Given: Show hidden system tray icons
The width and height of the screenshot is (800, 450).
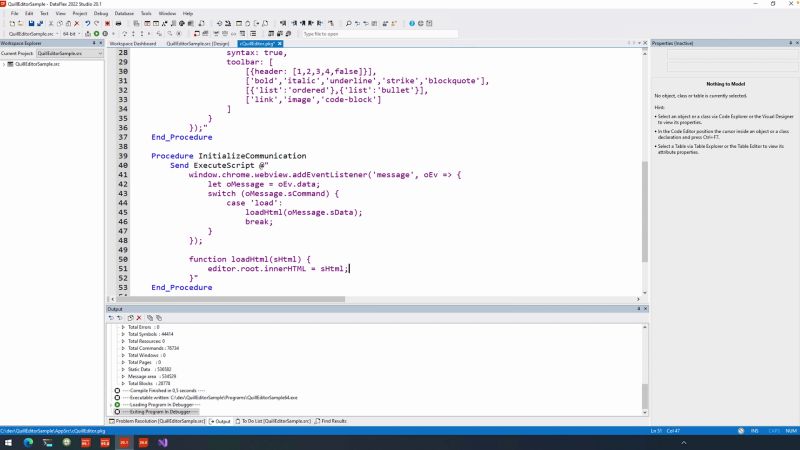Looking at the screenshot, I should [684, 442].
